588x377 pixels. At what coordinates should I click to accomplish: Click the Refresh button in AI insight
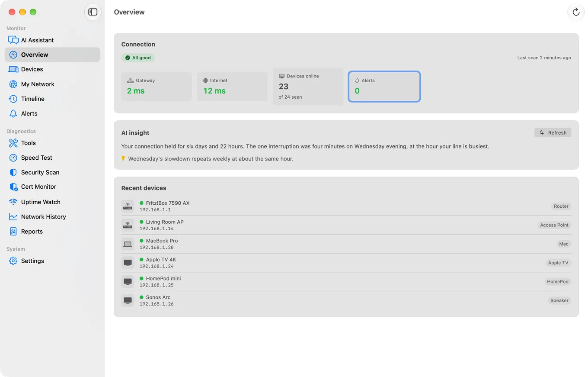(x=553, y=133)
